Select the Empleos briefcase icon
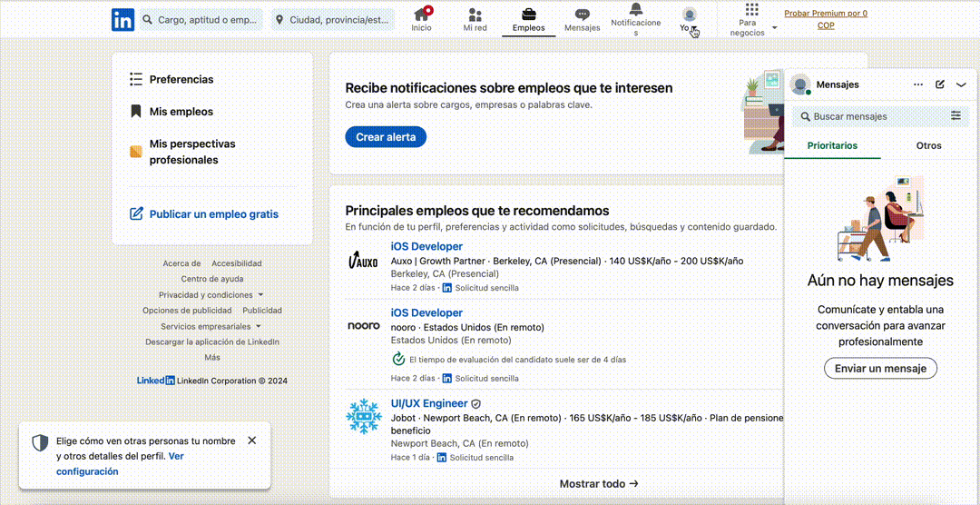The height and width of the screenshot is (505, 980). tap(529, 14)
